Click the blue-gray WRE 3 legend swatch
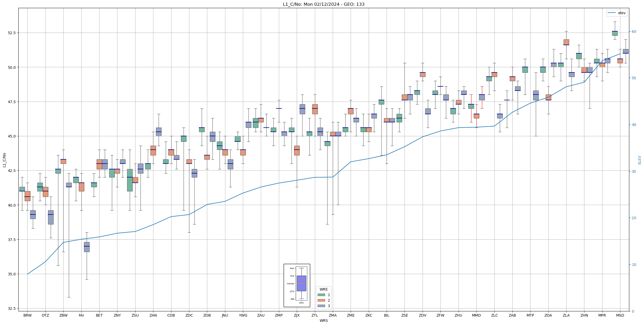Screen dimensions: 644x325 click(x=321, y=306)
